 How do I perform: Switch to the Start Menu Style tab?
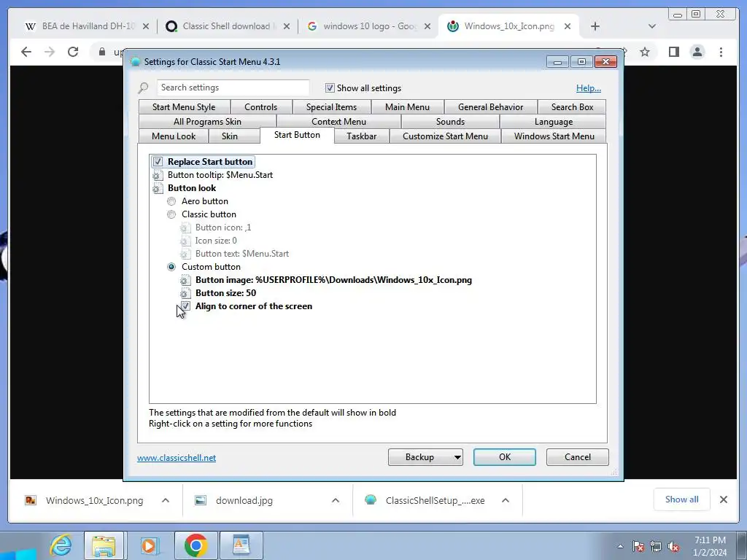184,107
